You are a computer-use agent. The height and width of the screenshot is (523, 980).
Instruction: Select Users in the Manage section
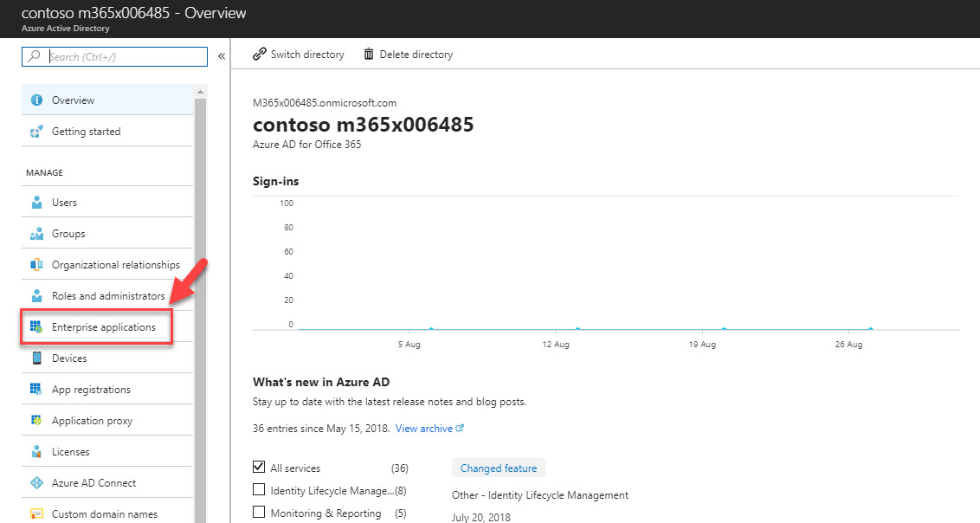pyautogui.click(x=107, y=203)
